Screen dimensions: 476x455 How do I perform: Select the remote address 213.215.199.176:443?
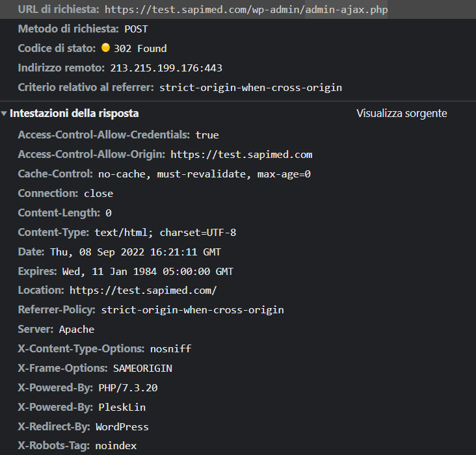[x=166, y=68]
